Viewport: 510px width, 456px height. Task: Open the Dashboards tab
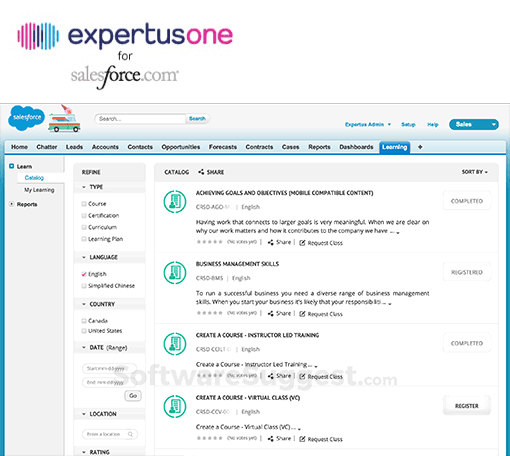(356, 147)
